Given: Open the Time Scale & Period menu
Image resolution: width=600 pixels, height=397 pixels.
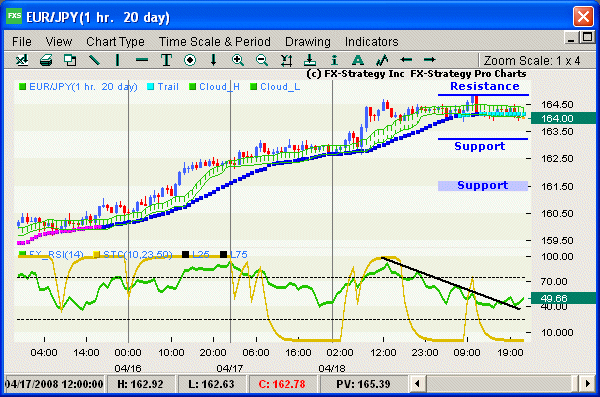Looking at the screenshot, I should pyautogui.click(x=215, y=41).
